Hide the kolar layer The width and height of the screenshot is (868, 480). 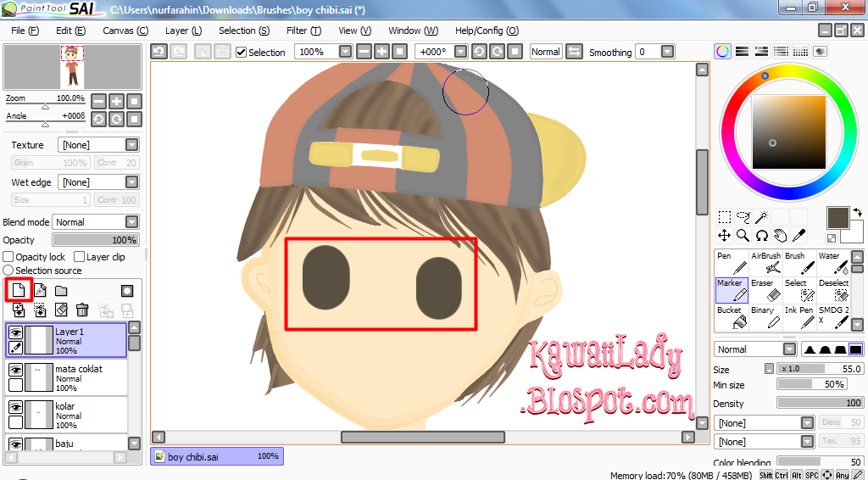15,407
